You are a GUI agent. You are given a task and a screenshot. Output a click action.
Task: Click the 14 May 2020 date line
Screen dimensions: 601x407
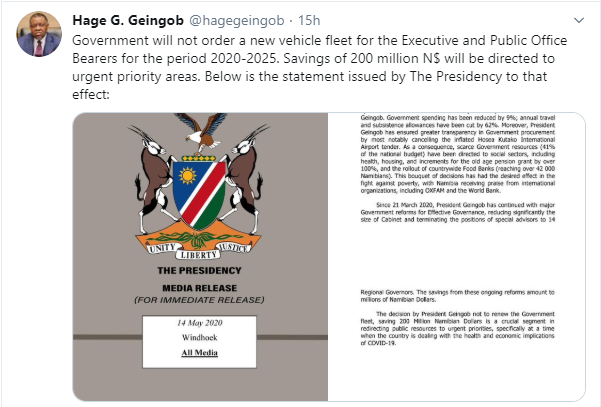pyautogui.click(x=199, y=323)
